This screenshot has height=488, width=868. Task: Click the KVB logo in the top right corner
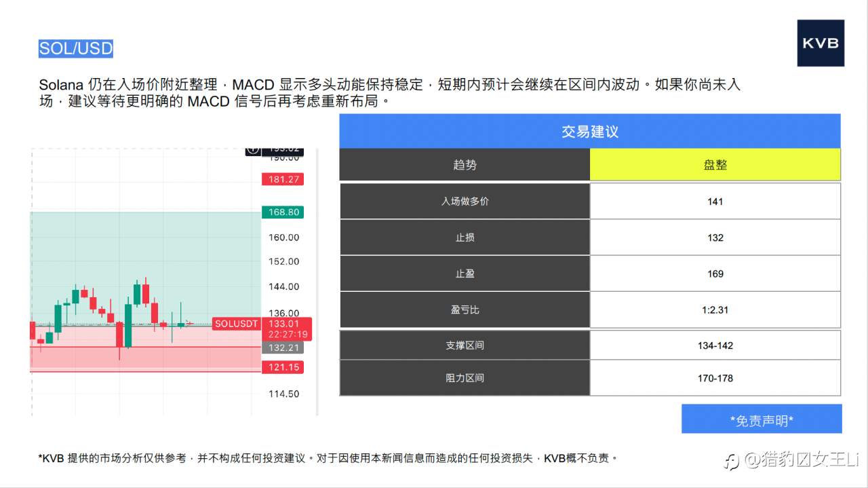click(x=820, y=43)
